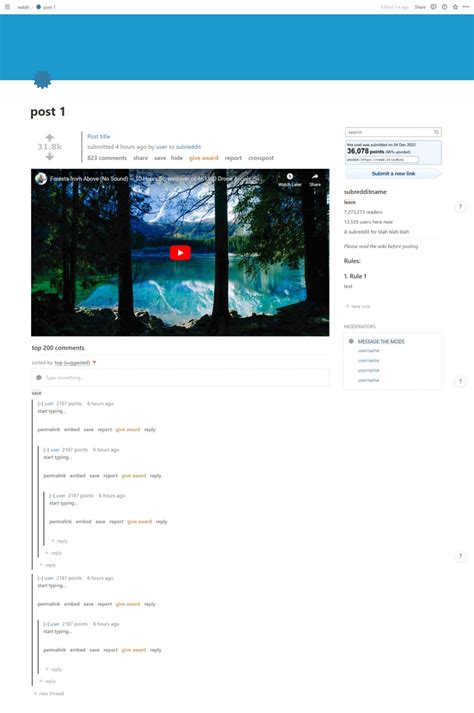The image size is (474, 713).
Task: Open the Share menu in the top bar
Action: point(420,7)
